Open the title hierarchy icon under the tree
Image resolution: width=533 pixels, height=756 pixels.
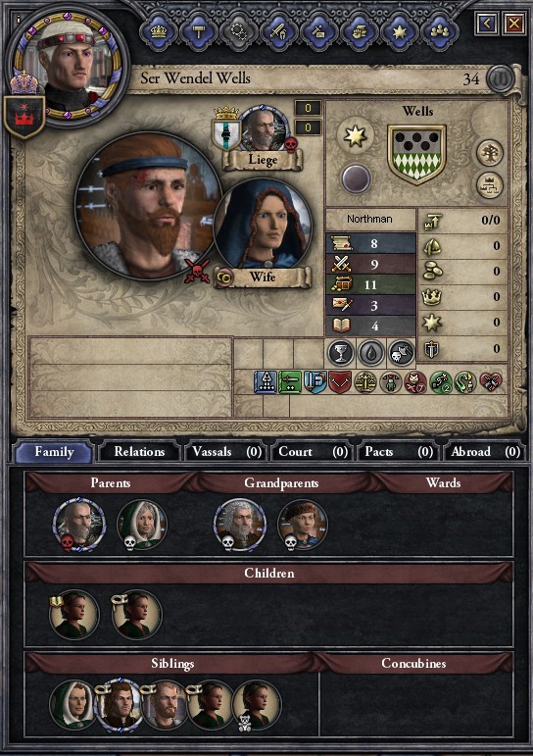[490, 185]
